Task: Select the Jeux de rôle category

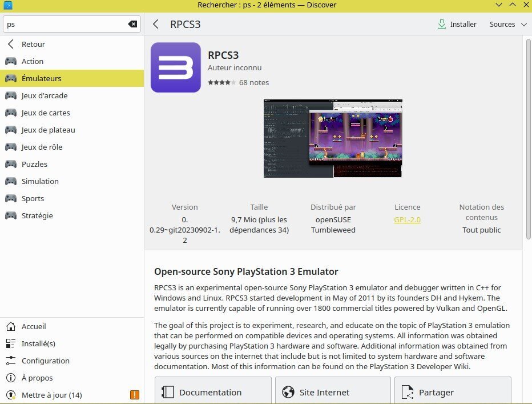Action: coord(42,147)
